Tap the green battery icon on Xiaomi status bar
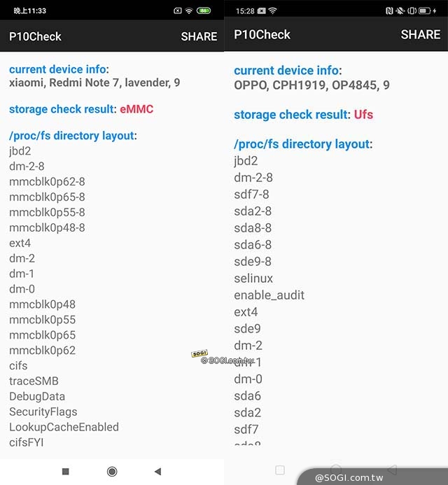Viewport: 448px width, 485px height. (x=204, y=10)
